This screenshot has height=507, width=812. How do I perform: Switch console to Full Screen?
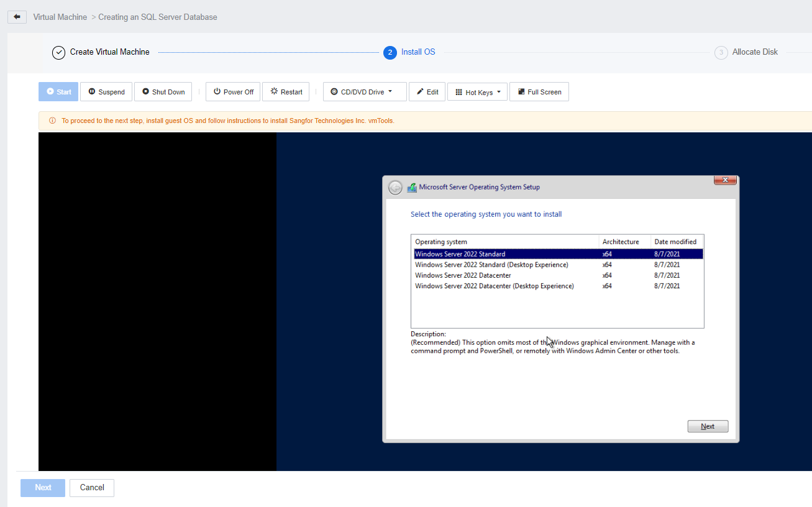[x=539, y=92]
